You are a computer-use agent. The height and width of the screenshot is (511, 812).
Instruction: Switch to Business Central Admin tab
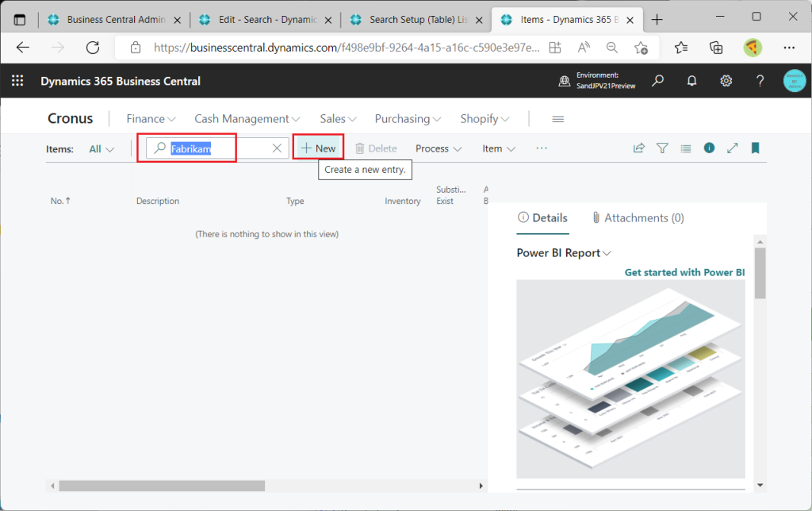(114, 20)
